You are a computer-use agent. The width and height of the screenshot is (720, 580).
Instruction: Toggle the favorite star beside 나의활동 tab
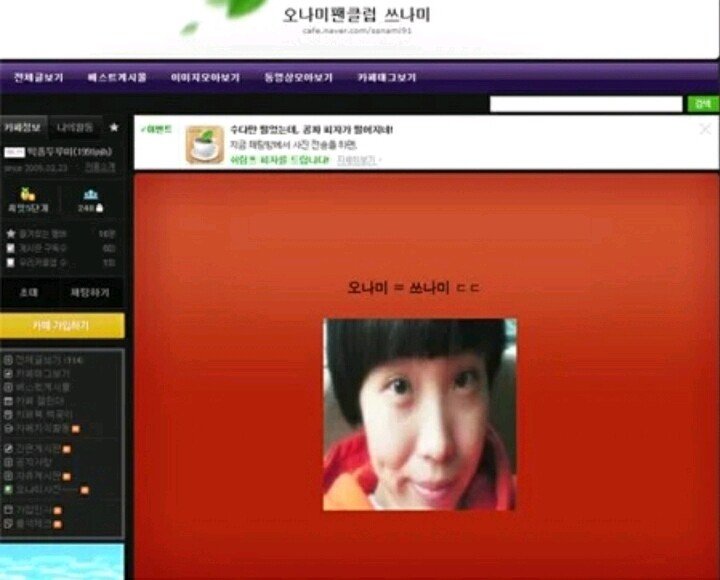coord(114,127)
